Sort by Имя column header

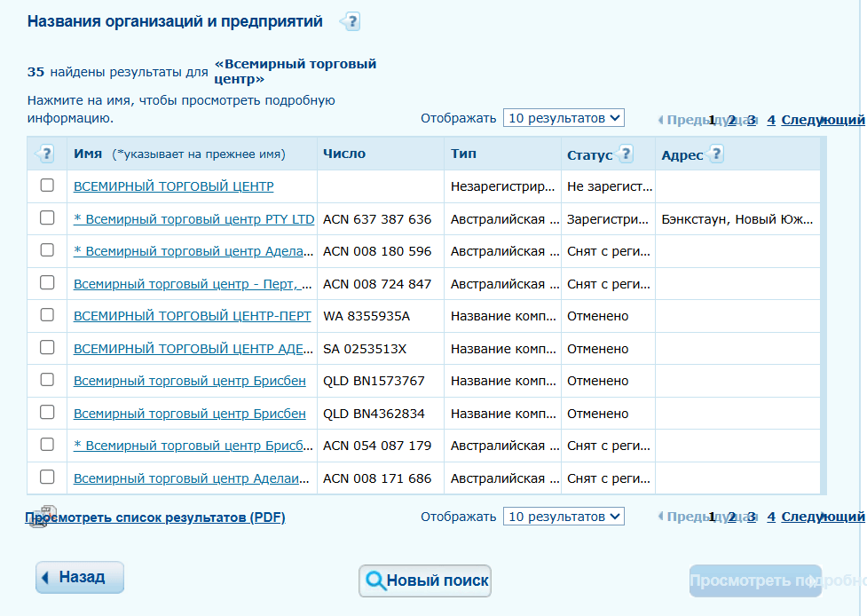click(88, 154)
